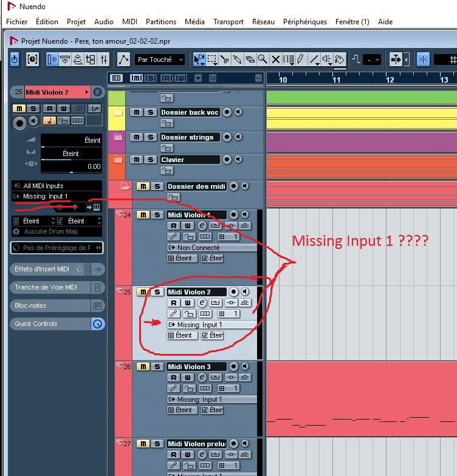Viewport: 457px width, 476px height.
Task: Adjust the inspector volume Éteint slider
Action: [71, 141]
